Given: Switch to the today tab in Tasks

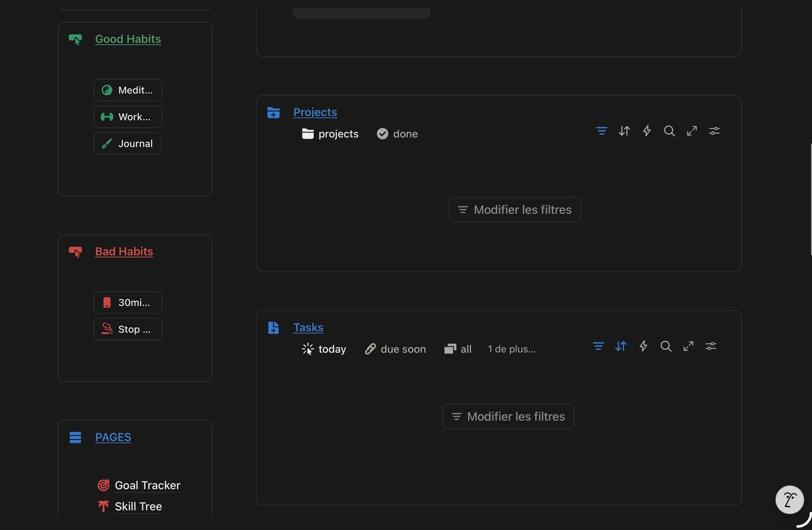Looking at the screenshot, I should tap(324, 349).
